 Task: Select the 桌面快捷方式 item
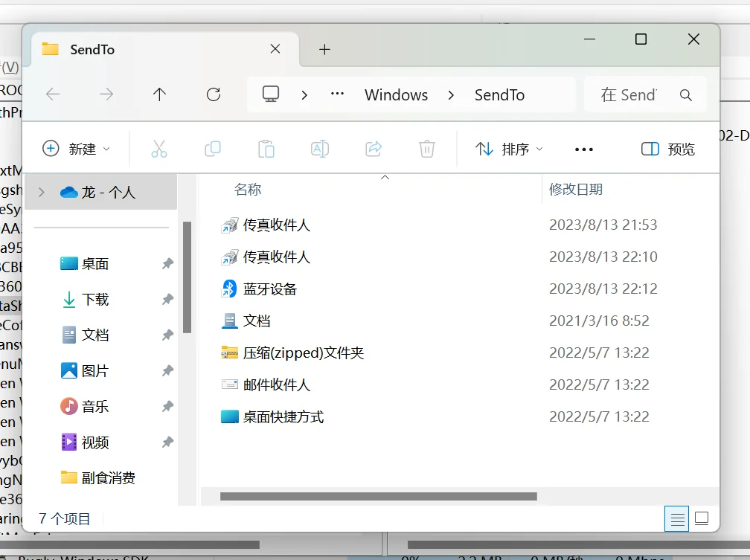(272, 417)
